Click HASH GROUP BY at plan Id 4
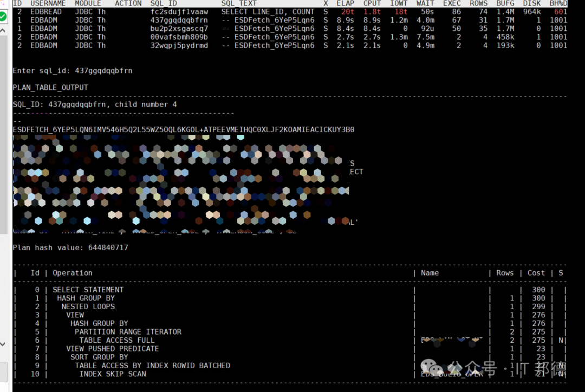Image resolution: width=585 pixels, height=392 pixels. pyautogui.click(x=99, y=323)
